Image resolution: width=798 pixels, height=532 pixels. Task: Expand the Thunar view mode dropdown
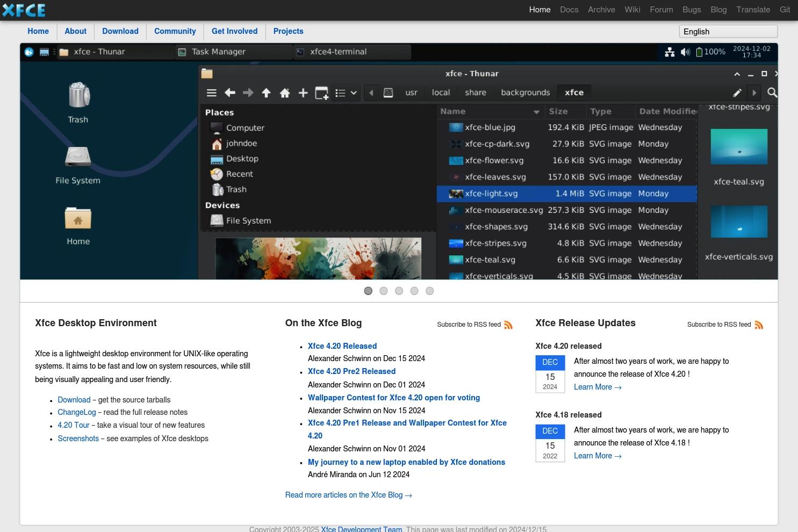tap(354, 93)
